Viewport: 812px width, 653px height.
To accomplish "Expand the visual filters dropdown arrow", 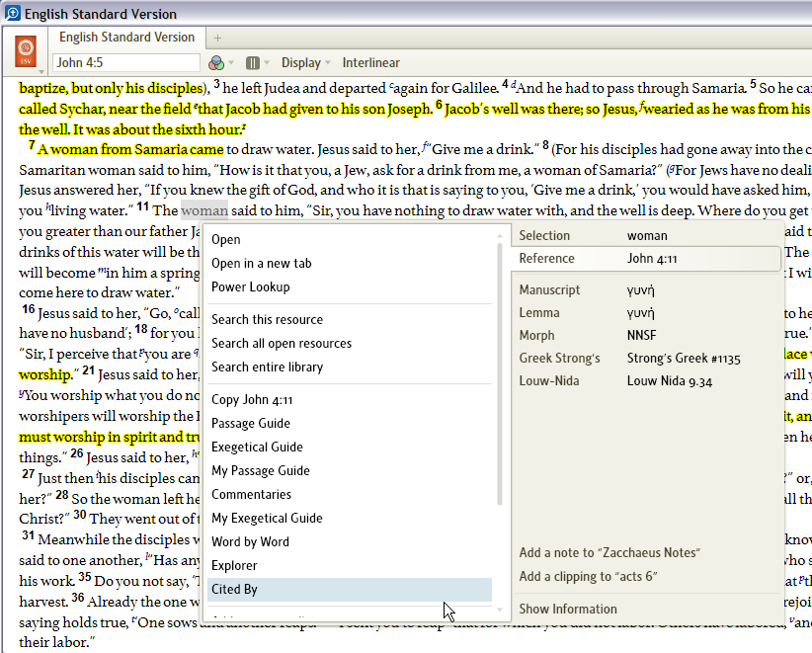I will (x=231, y=63).
